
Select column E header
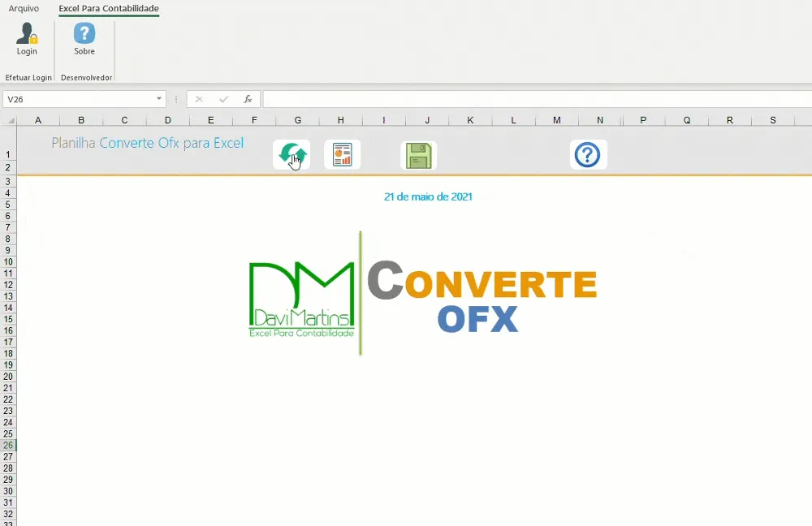tap(211, 120)
